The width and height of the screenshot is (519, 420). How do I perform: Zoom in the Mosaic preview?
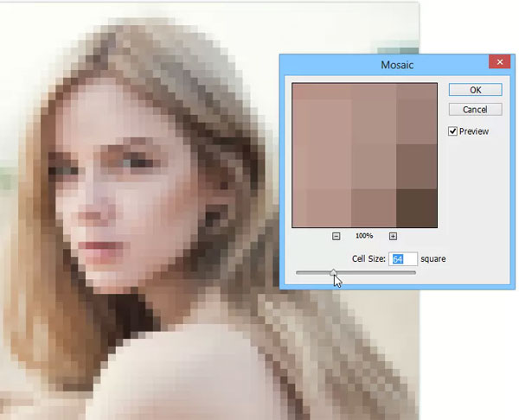click(393, 236)
